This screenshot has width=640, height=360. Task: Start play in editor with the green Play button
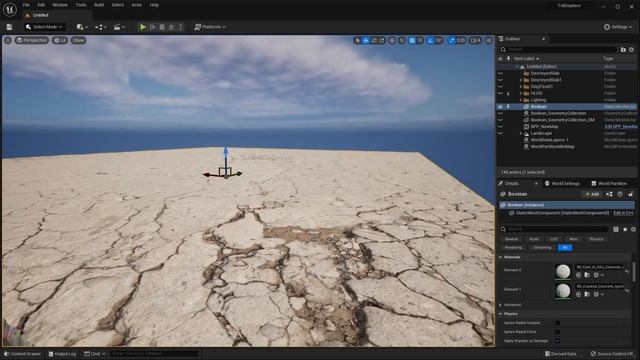pyautogui.click(x=142, y=27)
